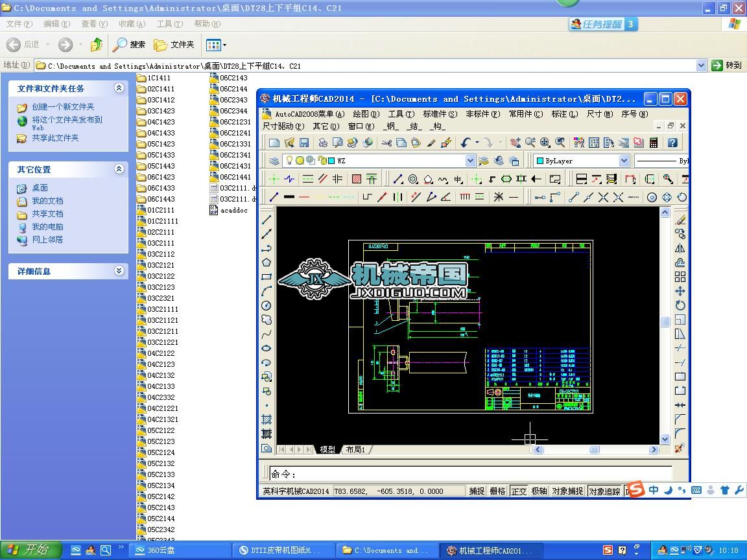Image resolution: width=747 pixels, height=560 pixels.
Task: Select the Line tool in Draw toolbar
Action: coord(267,220)
